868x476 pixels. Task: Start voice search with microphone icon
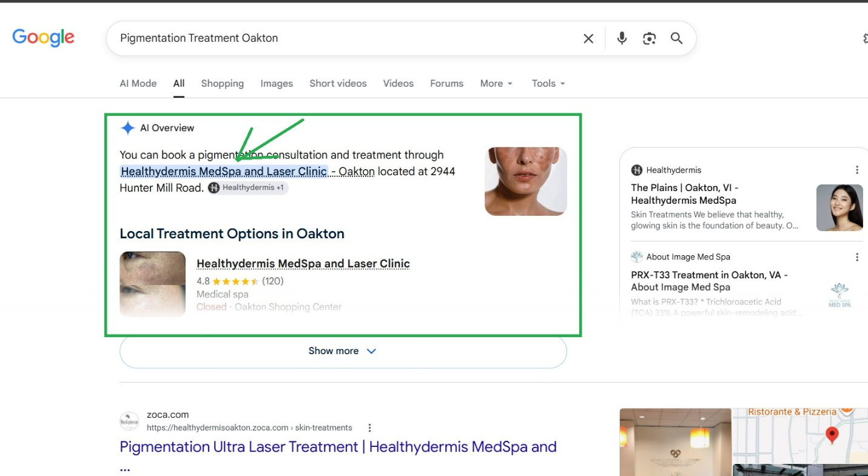622,38
